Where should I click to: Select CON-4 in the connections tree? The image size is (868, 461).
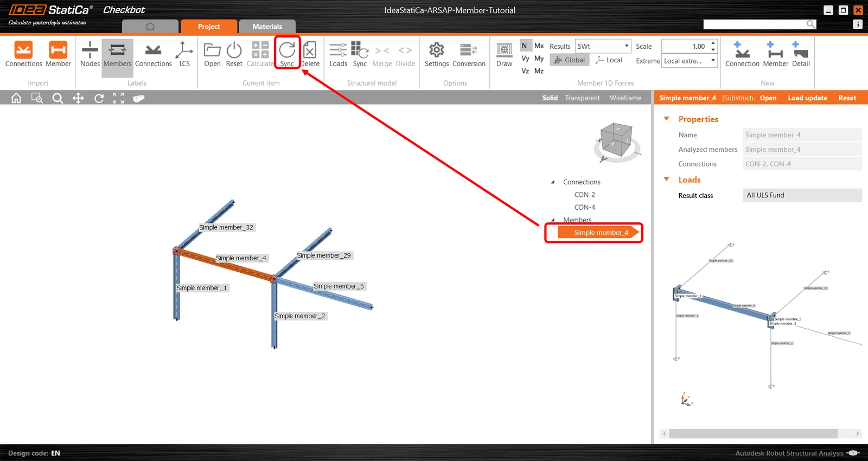click(x=584, y=207)
